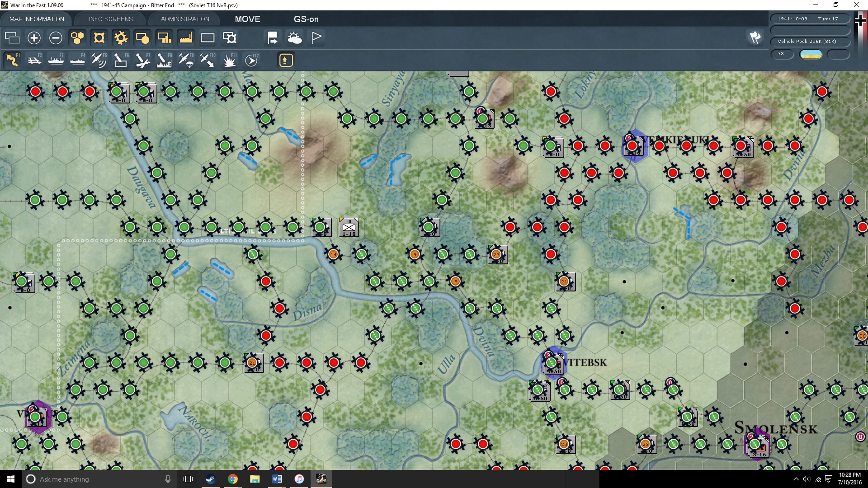The width and height of the screenshot is (868, 488).
Task: Toggle the yellow gear display button
Action: point(121,38)
